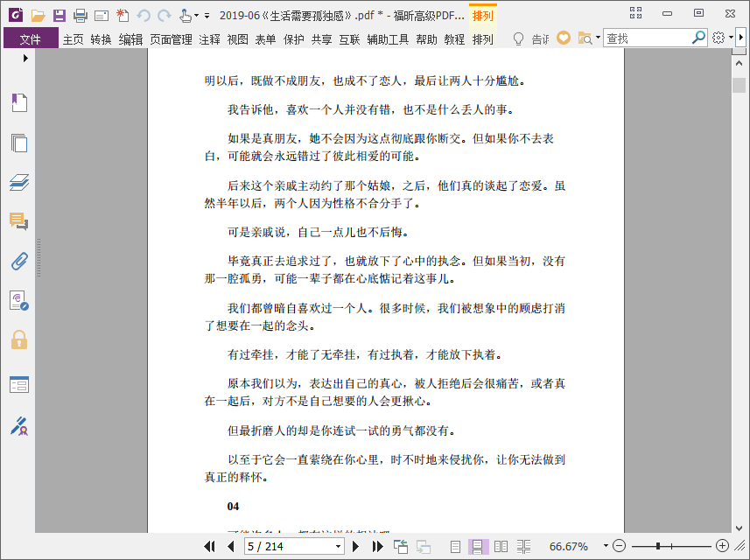Open the 文件 menu
This screenshot has width=750, height=560.
31,38
